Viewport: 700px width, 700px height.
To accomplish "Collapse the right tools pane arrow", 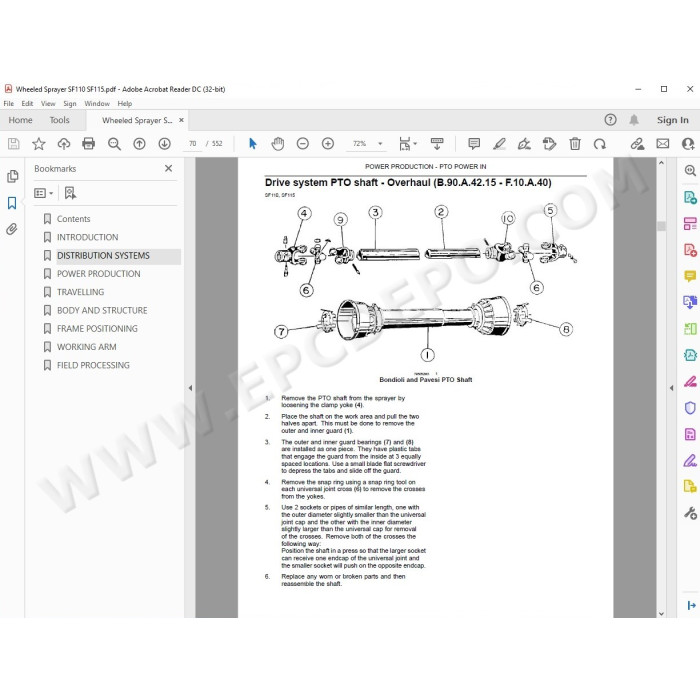I will (x=671, y=388).
